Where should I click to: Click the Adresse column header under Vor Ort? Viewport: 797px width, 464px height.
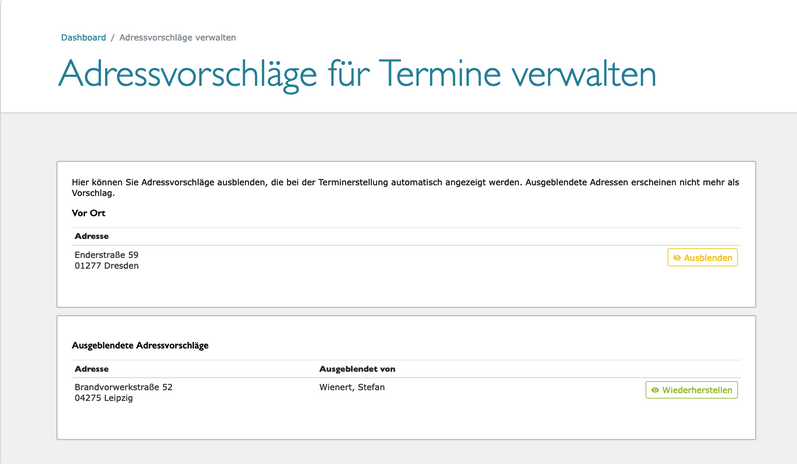click(x=91, y=236)
